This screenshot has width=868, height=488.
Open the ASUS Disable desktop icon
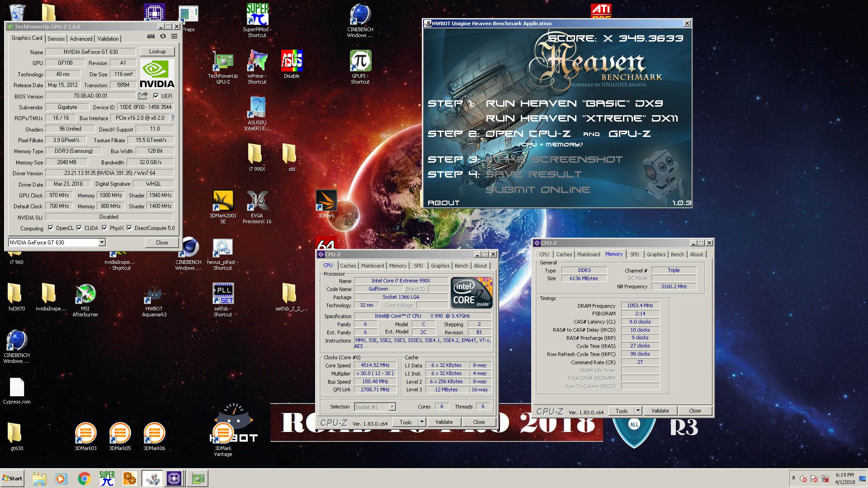(x=292, y=64)
